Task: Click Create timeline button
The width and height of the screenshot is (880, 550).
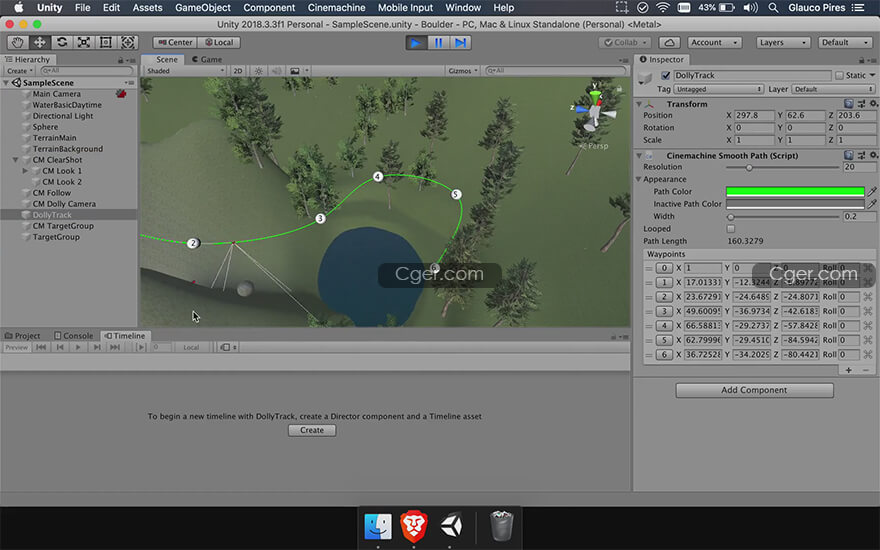Action: pos(311,430)
